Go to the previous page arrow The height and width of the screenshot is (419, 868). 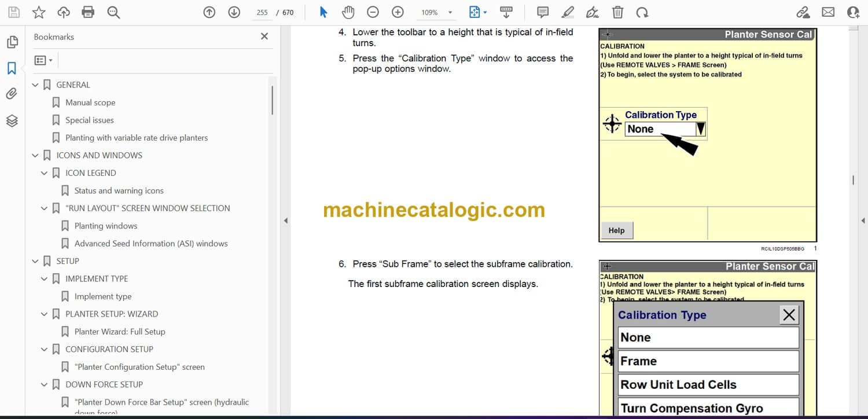(x=209, y=12)
